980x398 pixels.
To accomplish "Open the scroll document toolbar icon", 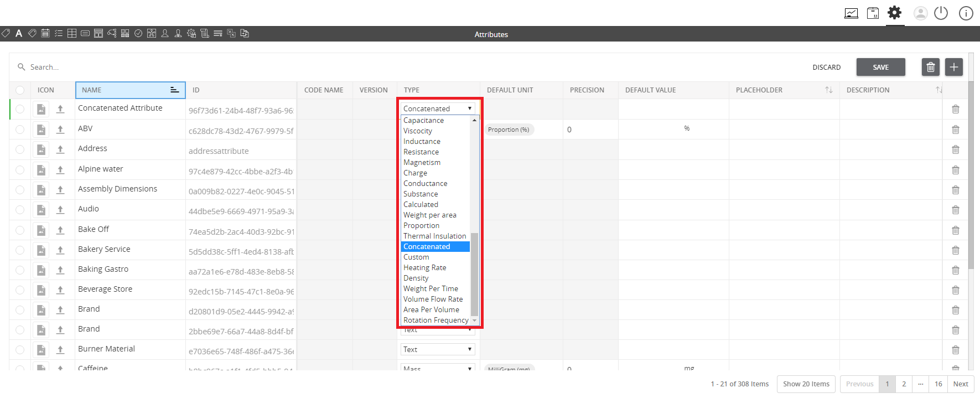I will click(x=205, y=34).
